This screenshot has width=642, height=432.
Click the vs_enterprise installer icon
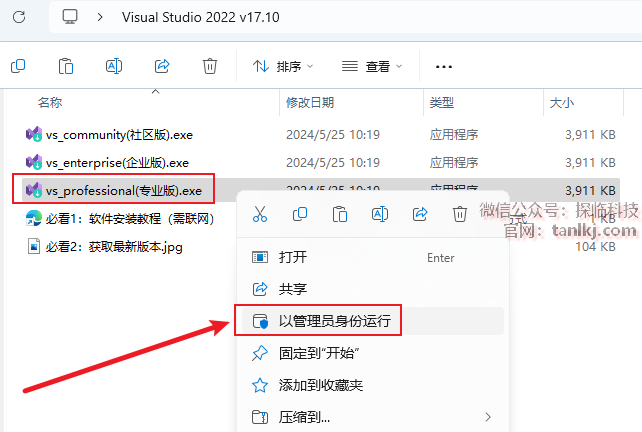pos(34,162)
